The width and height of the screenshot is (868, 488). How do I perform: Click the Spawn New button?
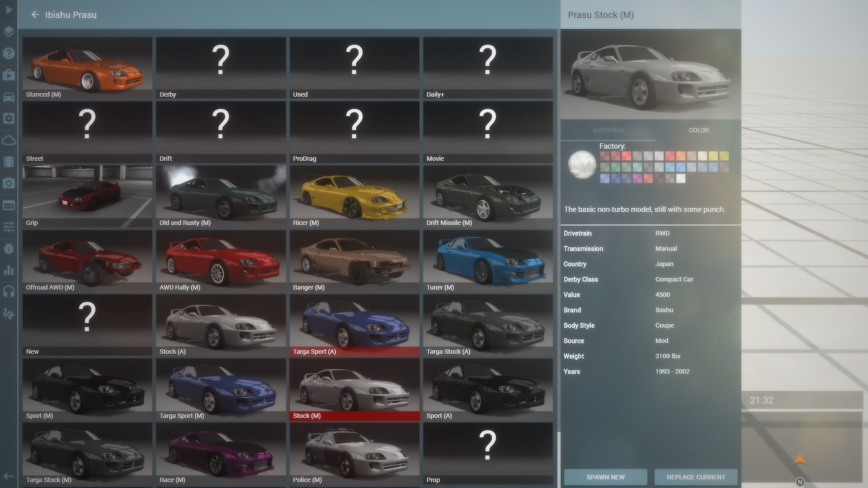(x=605, y=477)
